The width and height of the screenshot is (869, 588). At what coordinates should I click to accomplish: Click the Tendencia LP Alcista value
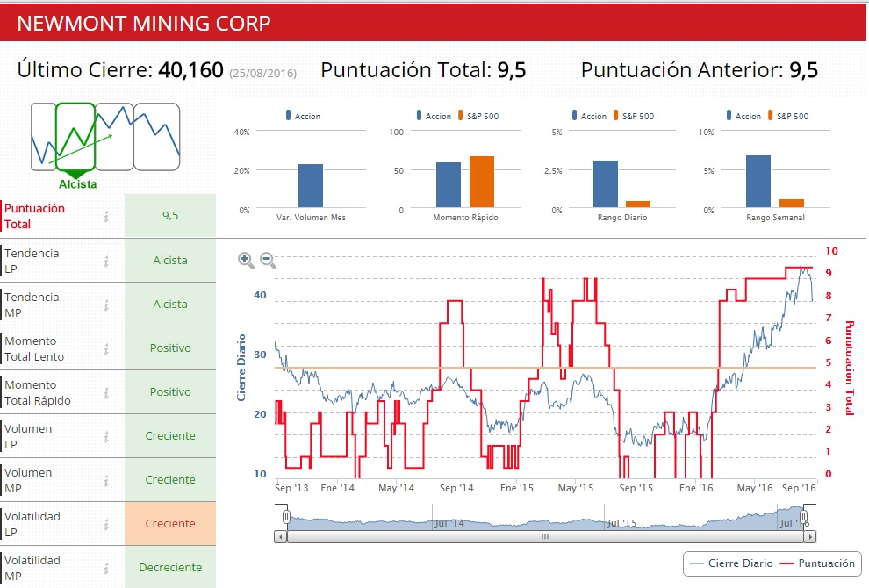point(170,260)
